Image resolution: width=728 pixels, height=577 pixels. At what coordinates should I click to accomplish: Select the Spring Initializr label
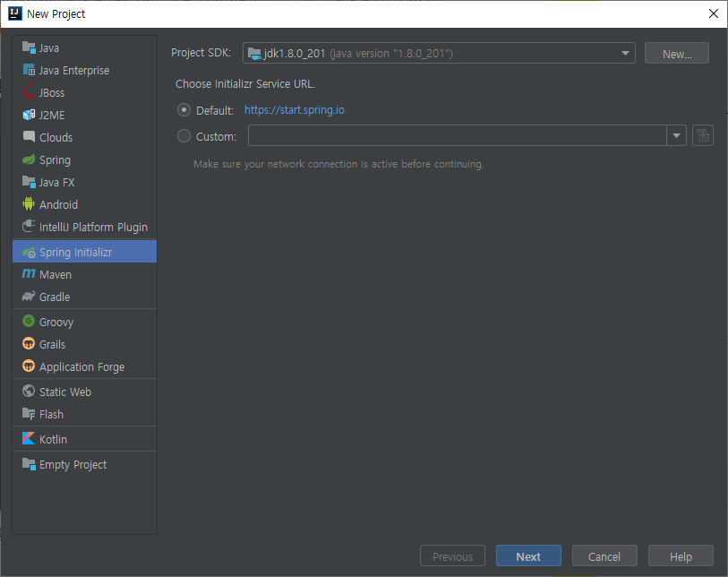click(x=76, y=253)
